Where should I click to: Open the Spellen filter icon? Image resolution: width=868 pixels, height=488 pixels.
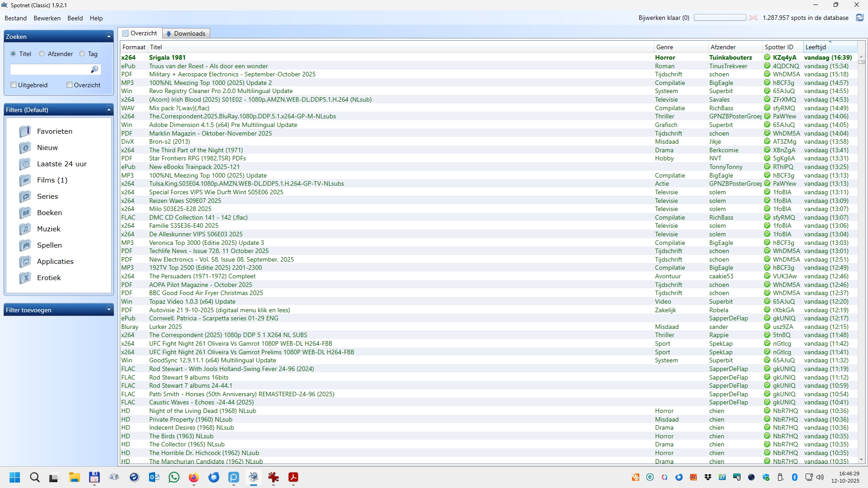(25, 245)
